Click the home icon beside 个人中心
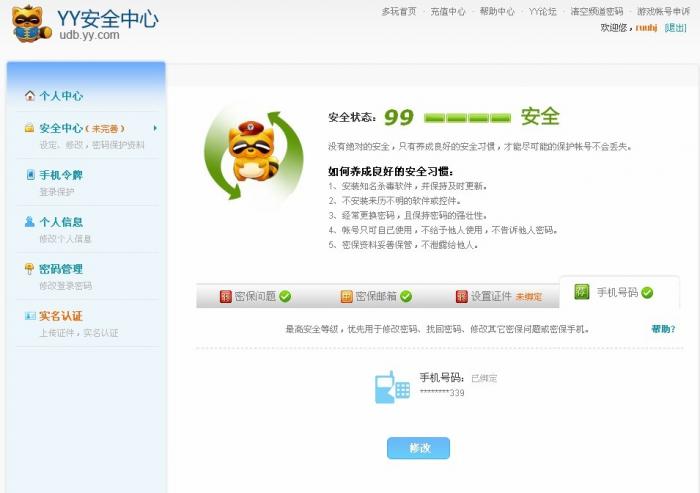This screenshot has height=493, width=700. point(30,96)
